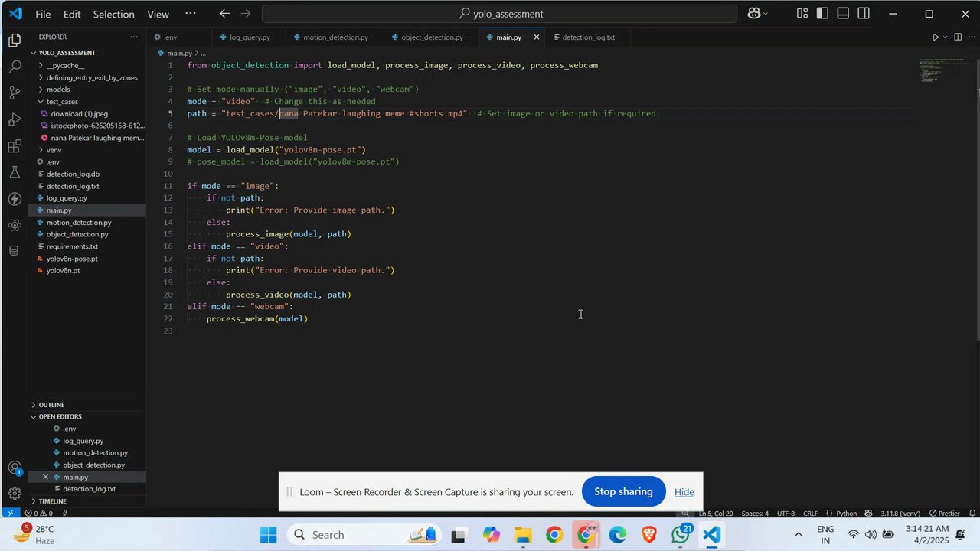The height and width of the screenshot is (551, 980).
Task: Open File Explorer from the taskbar
Action: coord(522,535)
